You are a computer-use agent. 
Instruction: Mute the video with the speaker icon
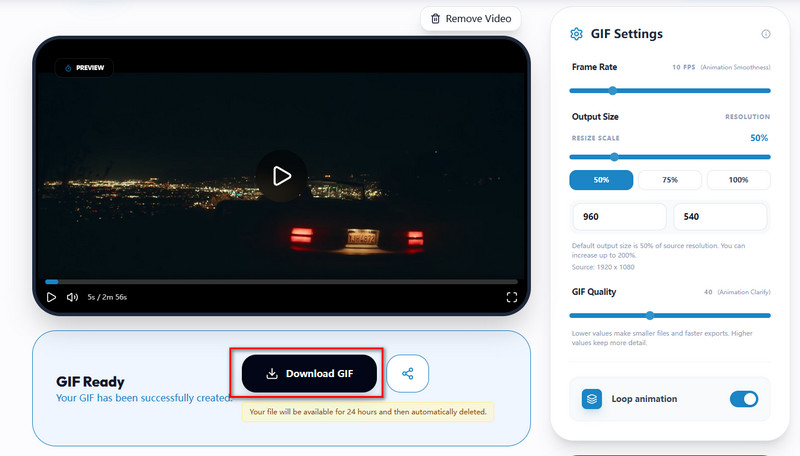pos(72,297)
